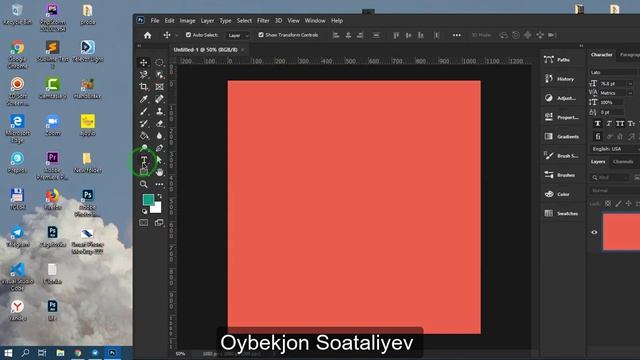The image size is (640, 360).
Task: Click the white background color swatch
Action: click(x=157, y=209)
